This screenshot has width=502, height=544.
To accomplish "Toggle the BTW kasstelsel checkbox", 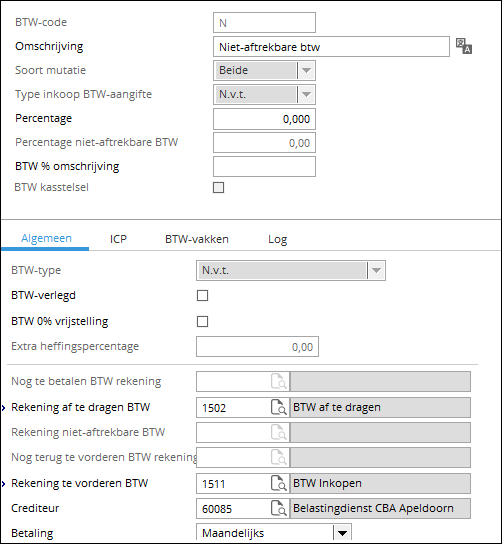I will coord(218,188).
